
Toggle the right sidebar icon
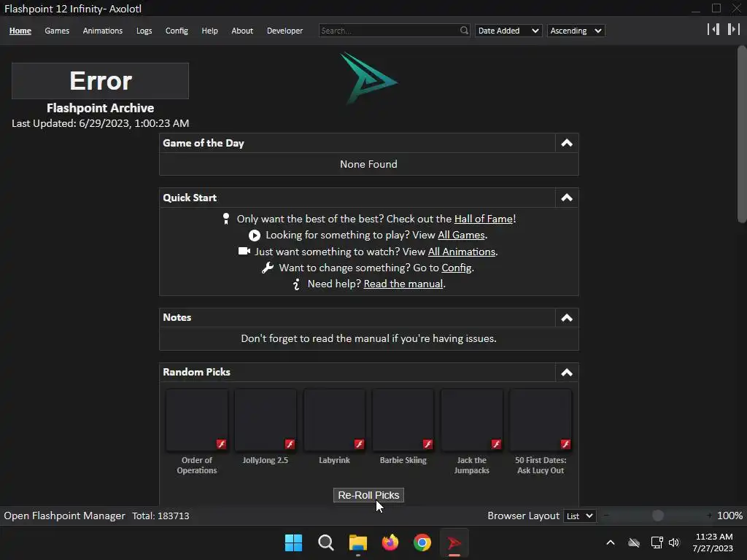(x=734, y=29)
